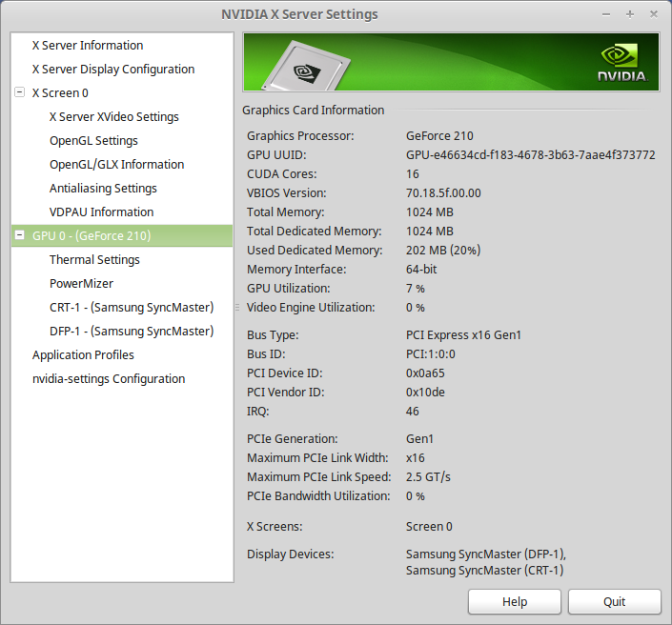Image resolution: width=672 pixels, height=625 pixels.
Task: Click the '202 MB (20%)' used memory value
Action: (x=443, y=251)
